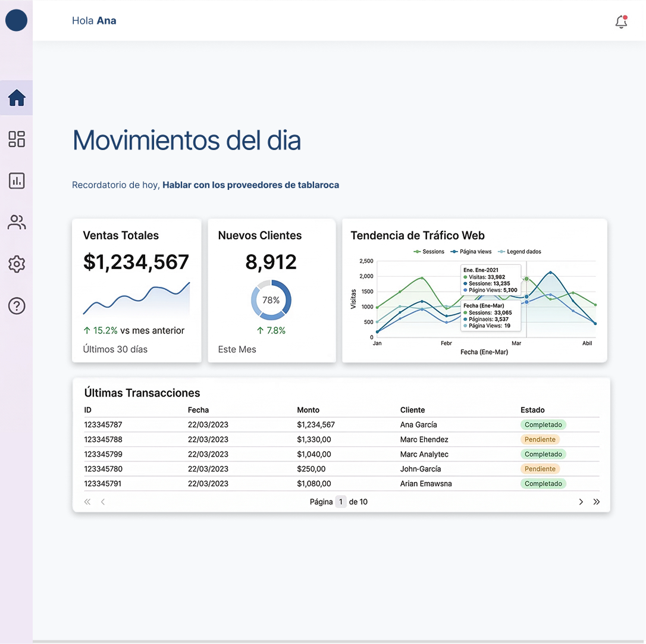
Task: Click the 15.2% vs mes anterior text
Action: point(134,331)
